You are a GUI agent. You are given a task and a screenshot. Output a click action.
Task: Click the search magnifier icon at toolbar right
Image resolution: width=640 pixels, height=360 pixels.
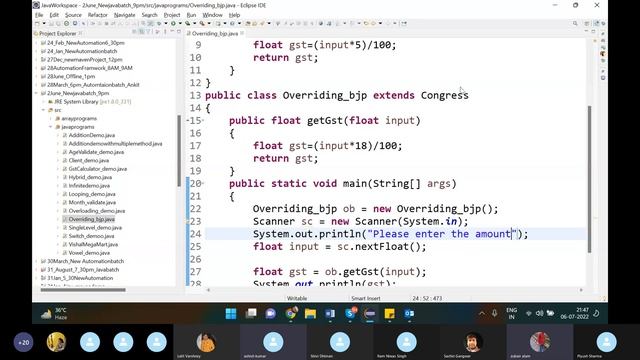575,24
